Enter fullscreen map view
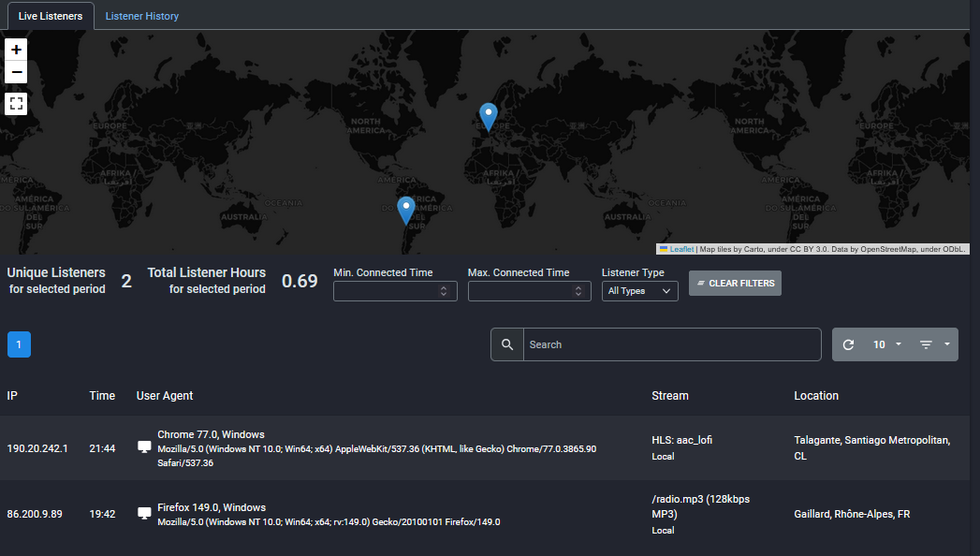The height and width of the screenshot is (556, 980). tap(16, 103)
